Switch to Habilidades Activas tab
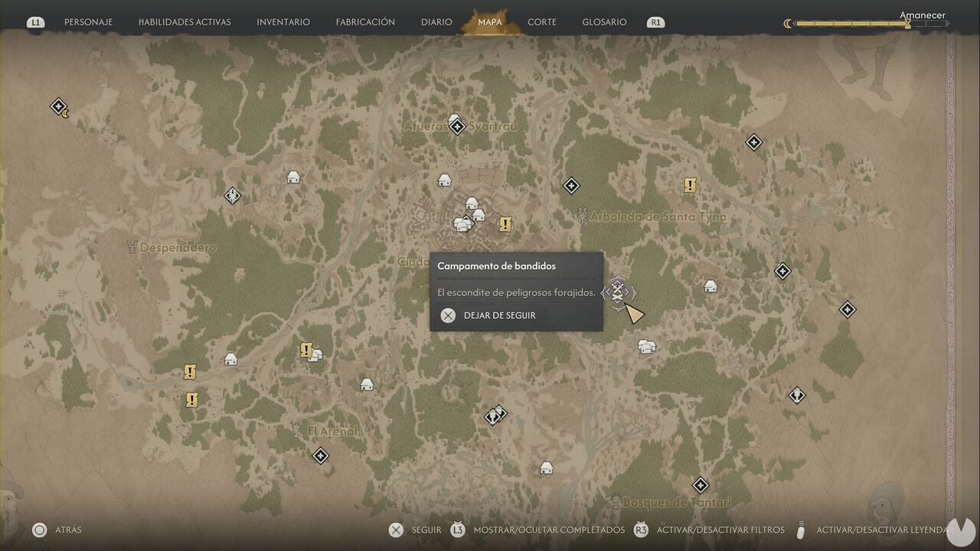980x551 pixels. coord(185,22)
